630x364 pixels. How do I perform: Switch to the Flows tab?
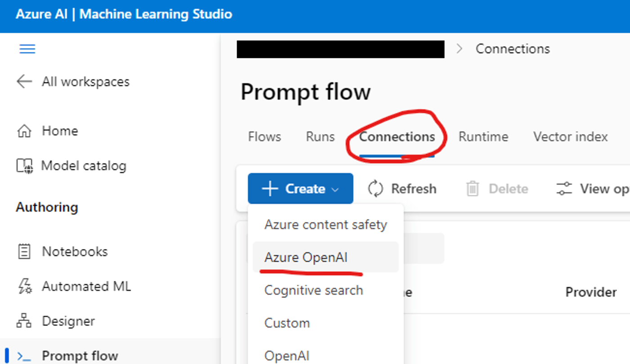265,137
